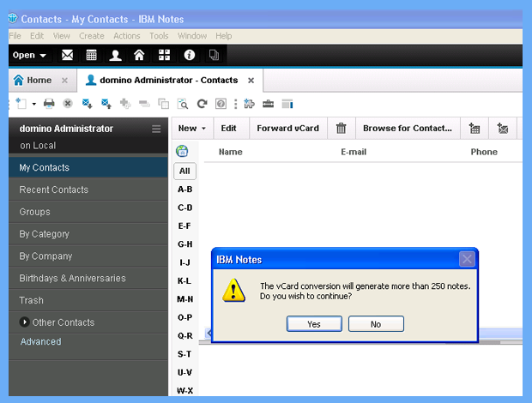
Task: Sort by Name column header
Action: (x=230, y=152)
